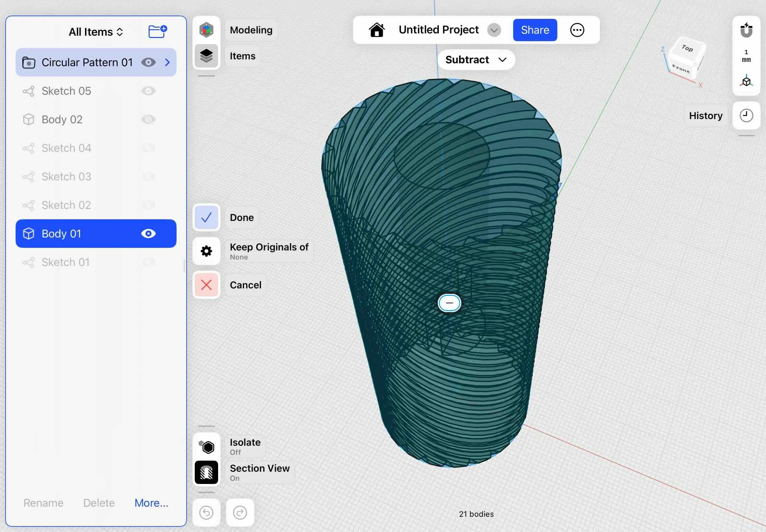Screen dimensions: 766x532
Task: Show the hidden Body 02
Action: [148, 119]
